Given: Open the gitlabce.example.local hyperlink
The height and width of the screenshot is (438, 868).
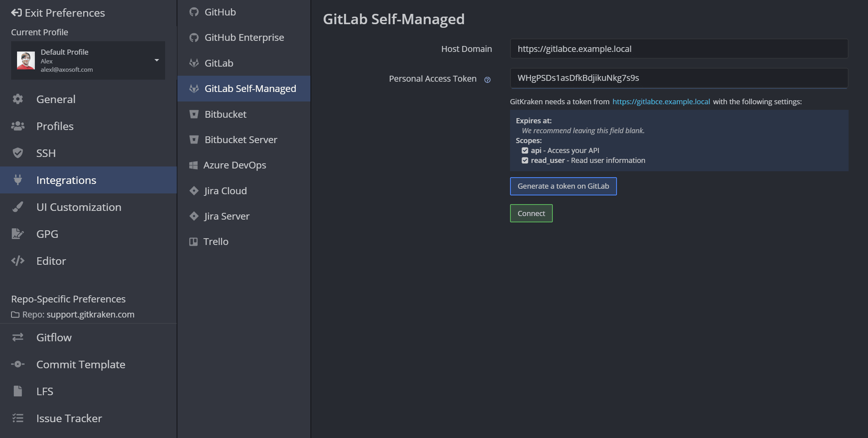Looking at the screenshot, I should coord(661,101).
